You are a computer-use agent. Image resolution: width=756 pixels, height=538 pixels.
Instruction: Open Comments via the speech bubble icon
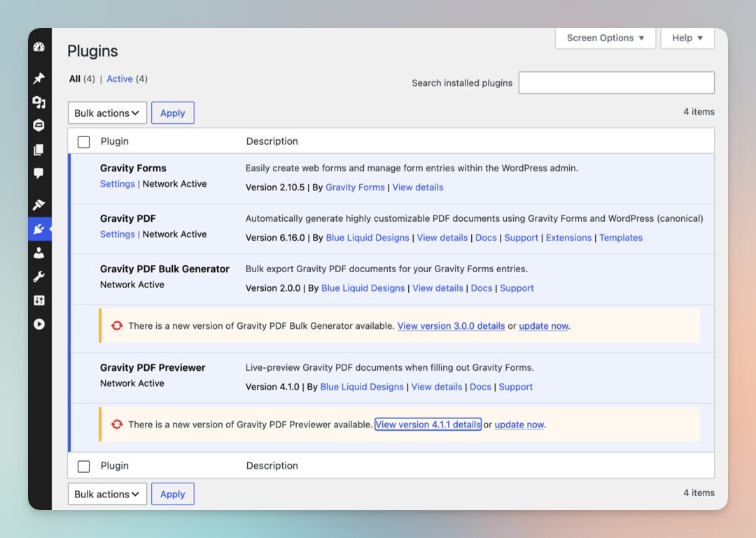(39, 173)
